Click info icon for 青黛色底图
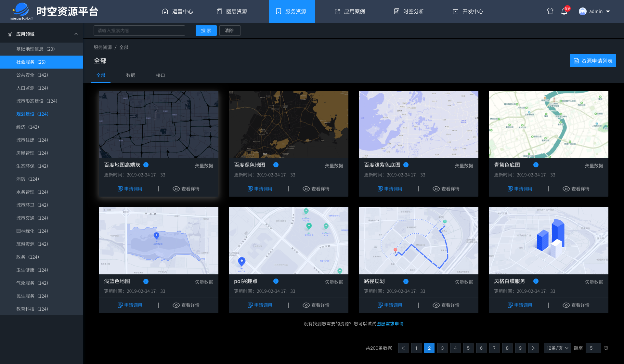Screen dimensions: 624x364 pos(536,165)
